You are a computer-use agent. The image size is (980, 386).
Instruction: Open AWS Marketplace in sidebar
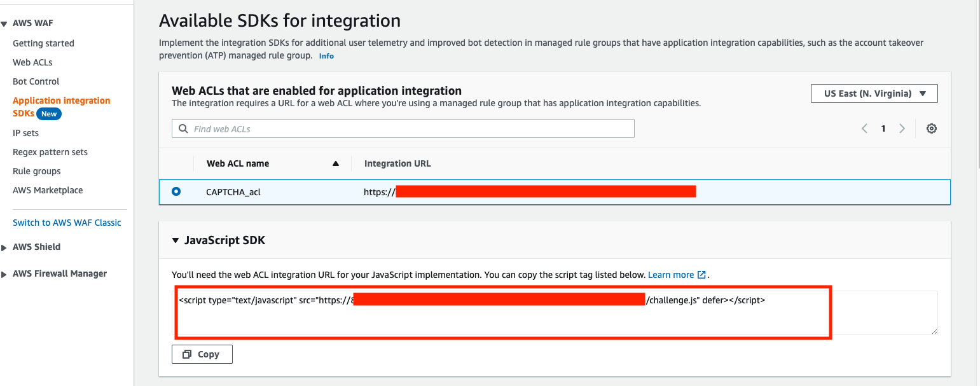click(x=48, y=190)
